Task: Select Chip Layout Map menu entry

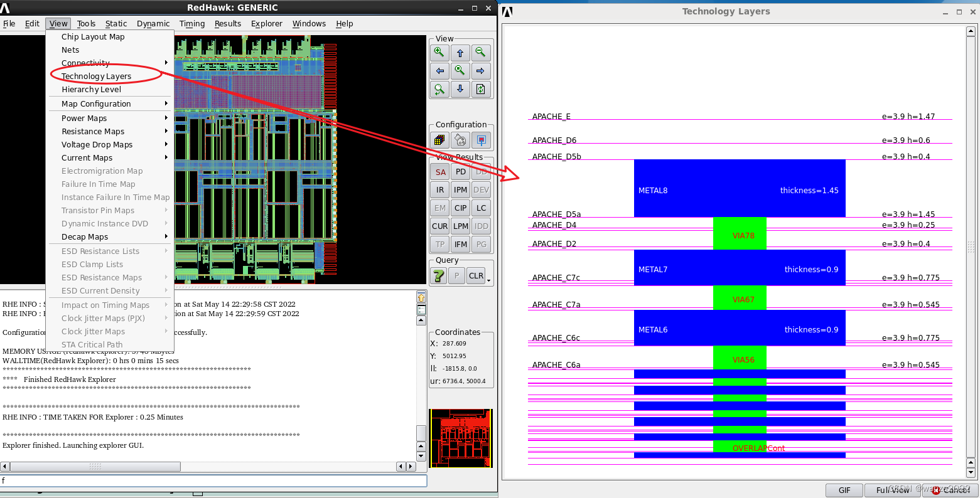Action: tap(110, 36)
